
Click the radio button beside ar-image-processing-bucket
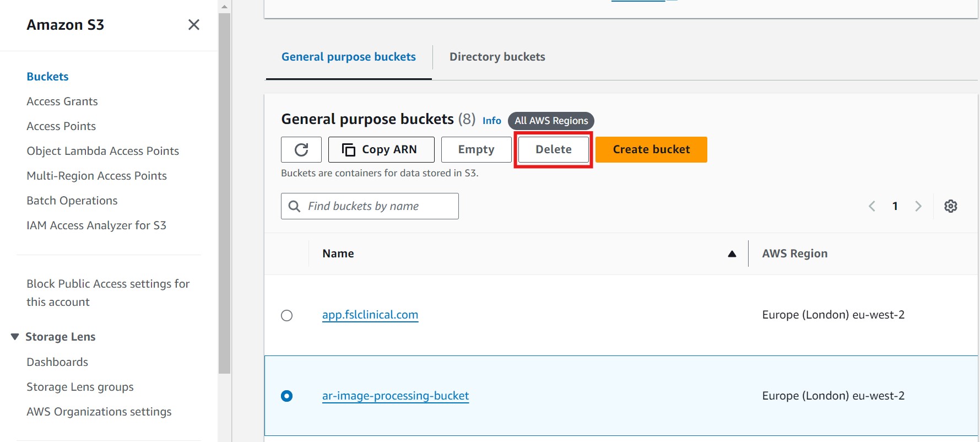[x=286, y=396]
